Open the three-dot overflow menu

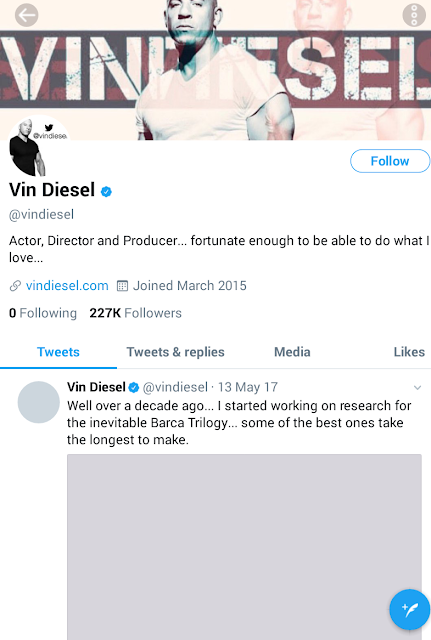(414, 16)
